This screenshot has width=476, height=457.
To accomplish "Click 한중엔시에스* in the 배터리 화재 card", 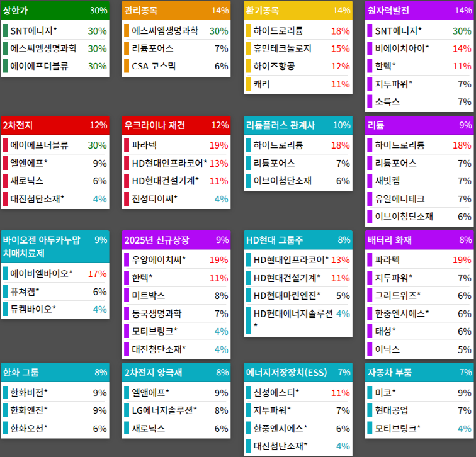I will tap(419, 313).
